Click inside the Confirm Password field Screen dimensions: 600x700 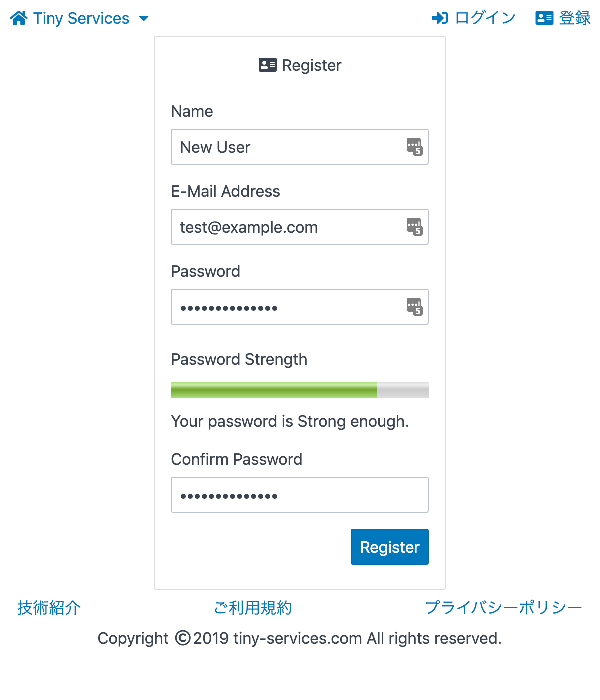(300, 495)
